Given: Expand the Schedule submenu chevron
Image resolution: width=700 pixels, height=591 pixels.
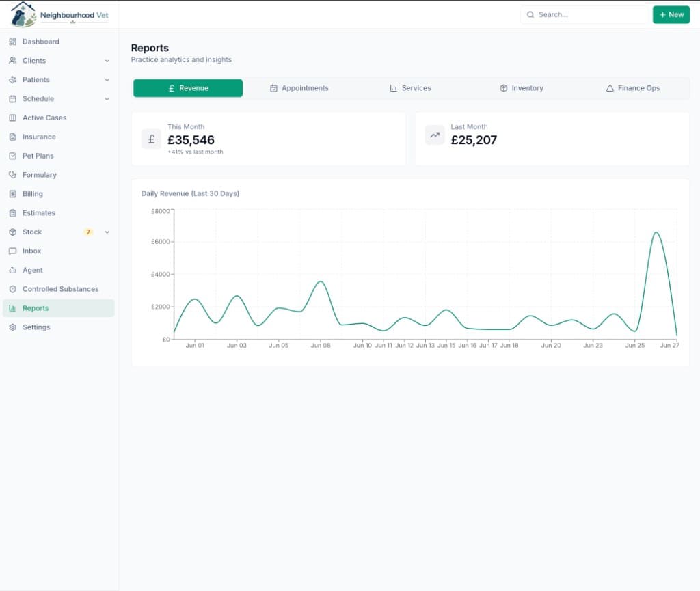Looking at the screenshot, I should 107,98.
